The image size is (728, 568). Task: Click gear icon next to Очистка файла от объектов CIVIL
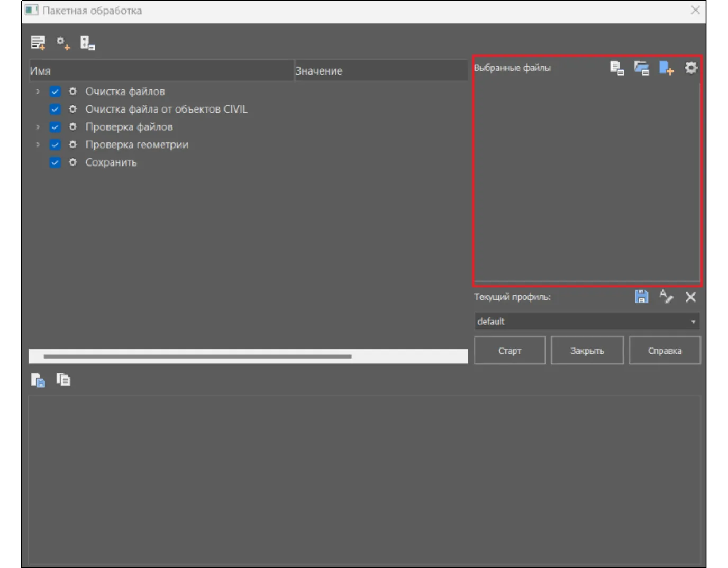[73, 109]
